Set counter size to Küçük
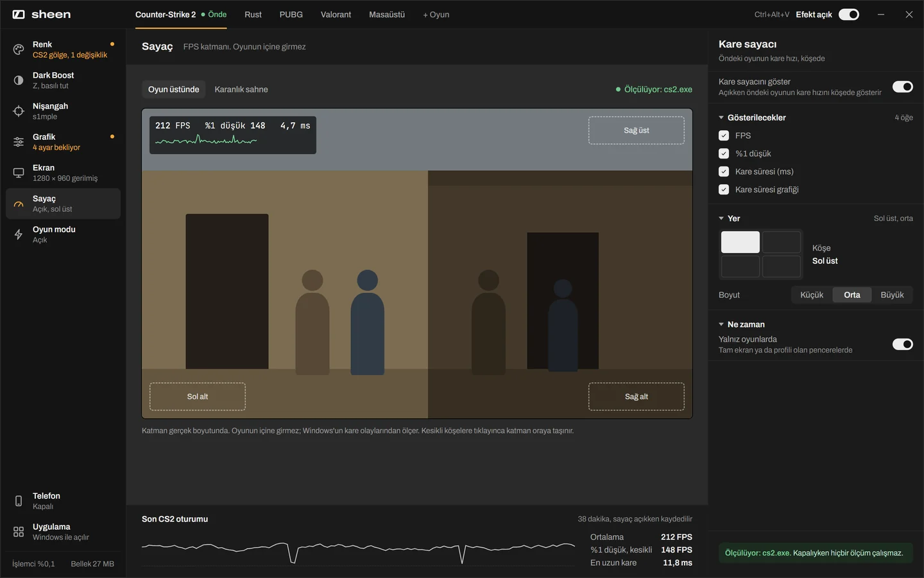Screen dimensions: 924x578 coord(812,295)
